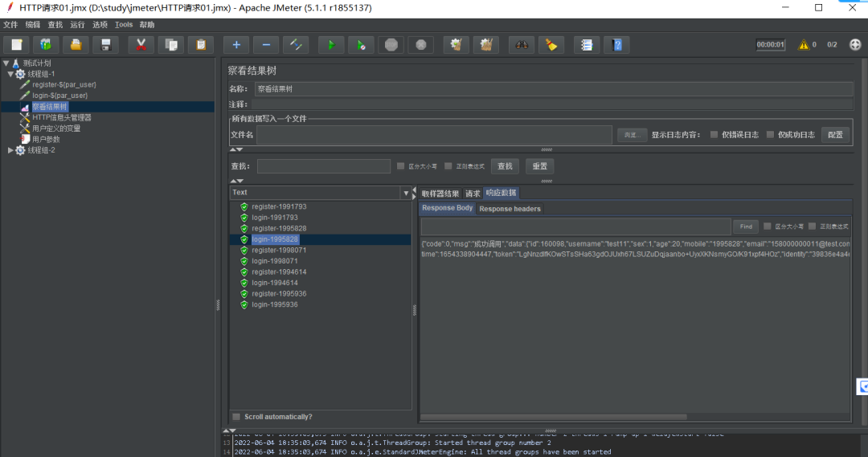
Task: Enable the 仅错误日志 checkbox
Action: (x=714, y=134)
